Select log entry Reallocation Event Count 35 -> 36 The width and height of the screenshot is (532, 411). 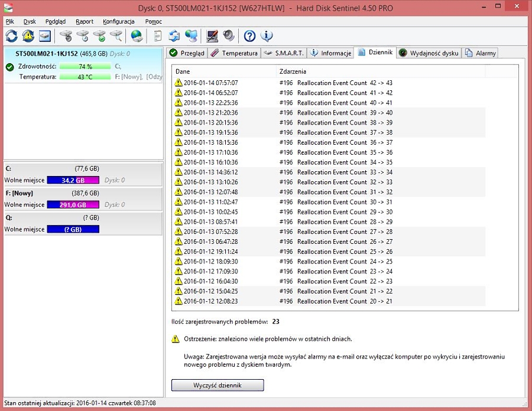point(329,152)
